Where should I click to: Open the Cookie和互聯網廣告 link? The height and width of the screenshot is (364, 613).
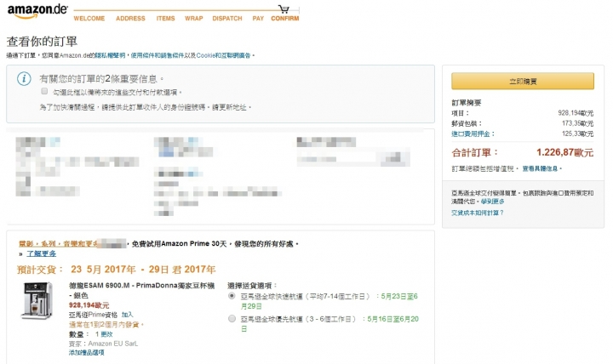click(223, 55)
